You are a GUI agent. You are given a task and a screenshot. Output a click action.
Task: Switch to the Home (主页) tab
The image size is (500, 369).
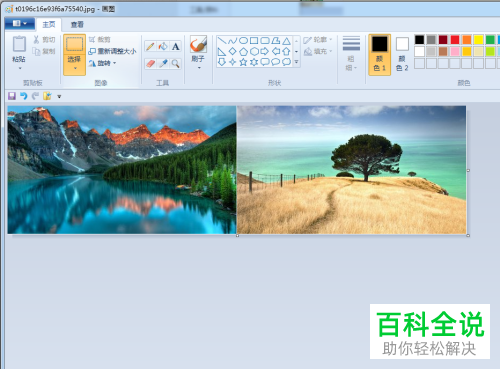[x=49, y=25]
